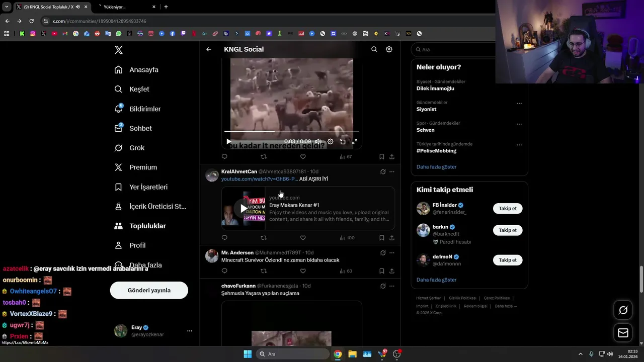The image size is (644, 362).
Task: Reply to KralAhmetCan's post
Action: [224, 238]
